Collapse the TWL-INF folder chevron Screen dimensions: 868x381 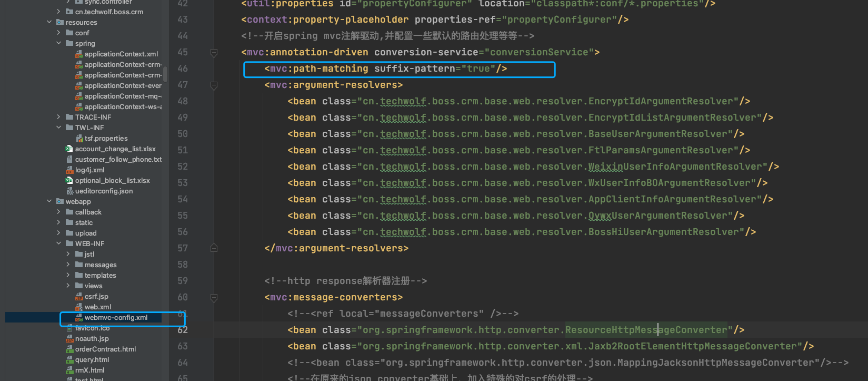click(x=58, y=128)
